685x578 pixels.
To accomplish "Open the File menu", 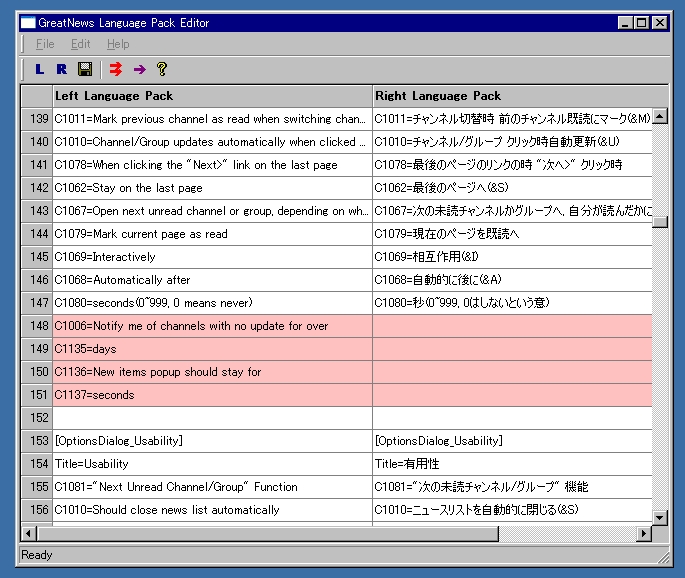I will 45,44.
